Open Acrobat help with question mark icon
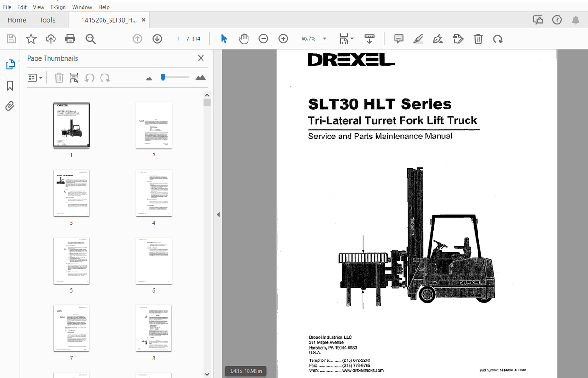Image resolution: width=588 pixels, height=378 pixels. (x=557, y=19)
